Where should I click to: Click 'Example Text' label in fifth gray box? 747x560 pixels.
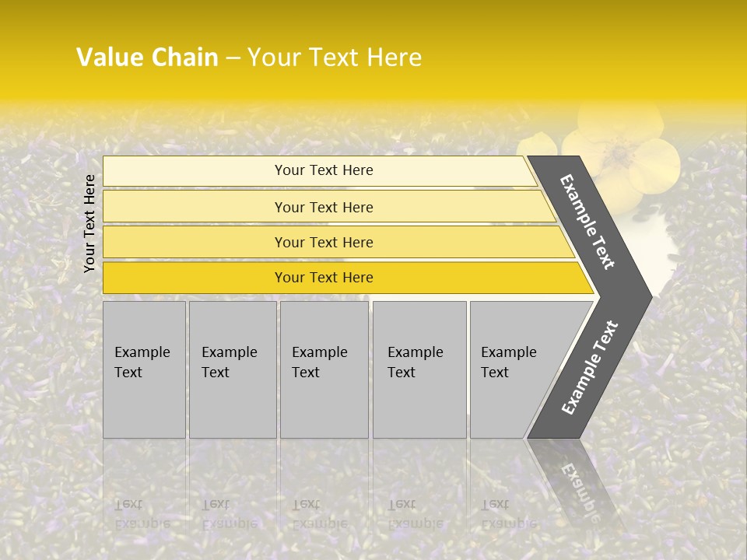[x=508, y=362]
